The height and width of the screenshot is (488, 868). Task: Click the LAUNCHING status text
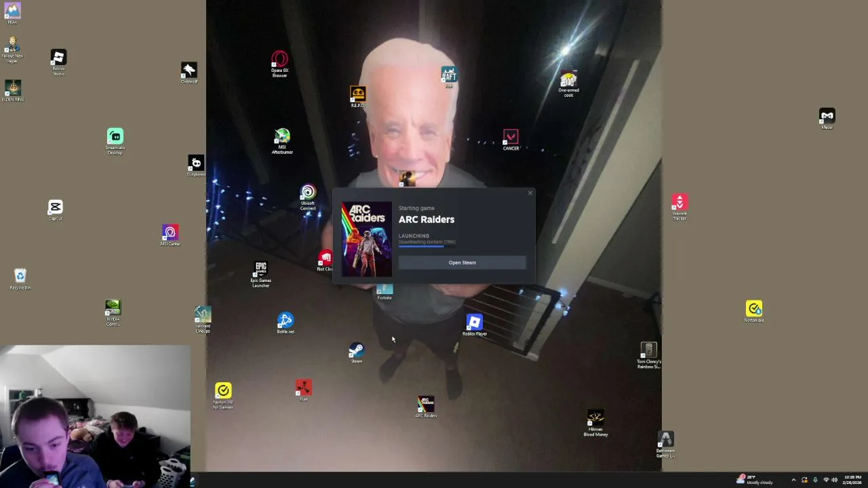coord(414,236)
